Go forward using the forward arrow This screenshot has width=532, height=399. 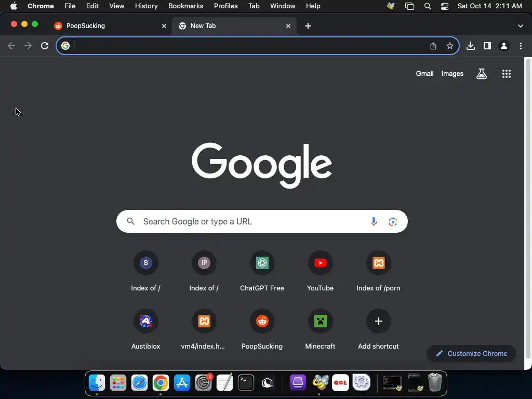pyautogui.click(x=28, y=46)
